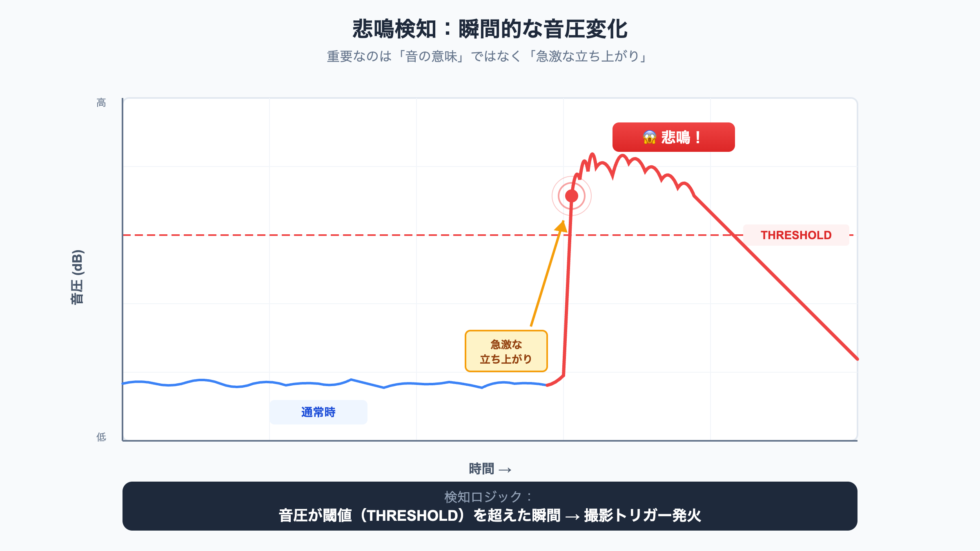
Task: Click the red pulsing detection dot
Action: coord(572,196)
